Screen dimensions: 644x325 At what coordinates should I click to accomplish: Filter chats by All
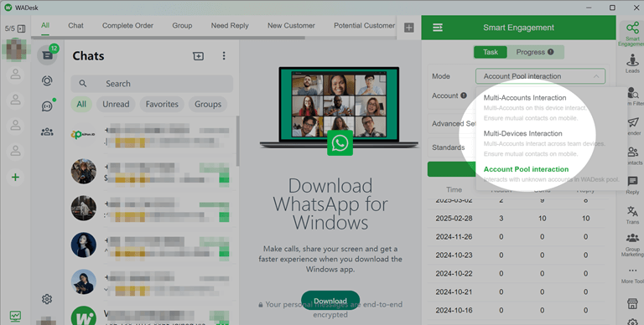point(81,104)
